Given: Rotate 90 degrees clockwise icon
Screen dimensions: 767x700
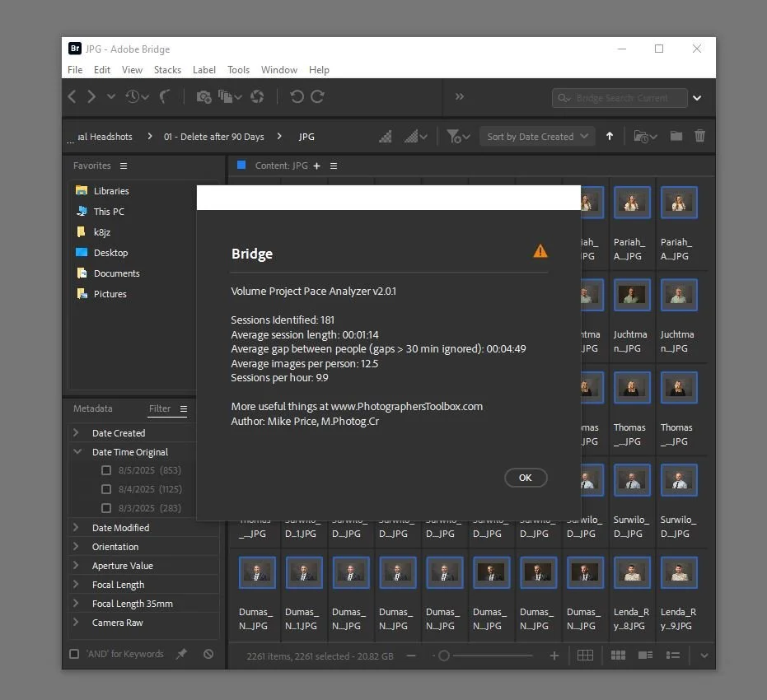Looking at the screenshot, I should 317,97.
